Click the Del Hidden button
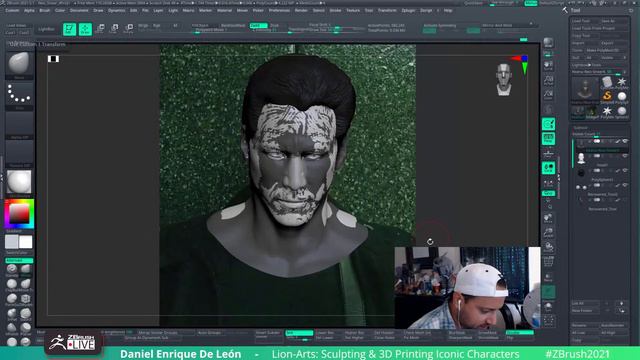This screenshot has width=640, height=360. pyautogui.click(x=384, y=333)
